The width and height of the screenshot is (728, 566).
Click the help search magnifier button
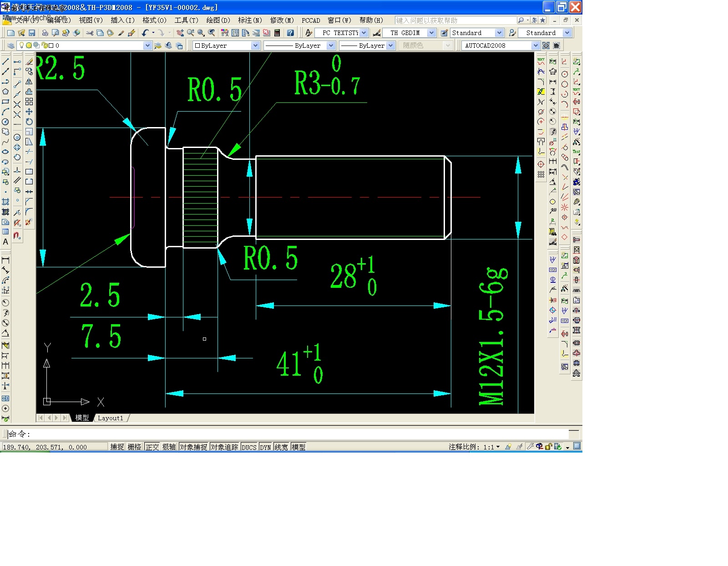521,20
